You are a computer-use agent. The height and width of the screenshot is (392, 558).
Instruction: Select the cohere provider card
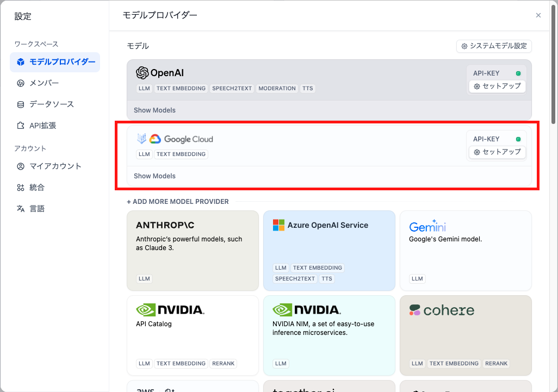[x=466, y=335]
